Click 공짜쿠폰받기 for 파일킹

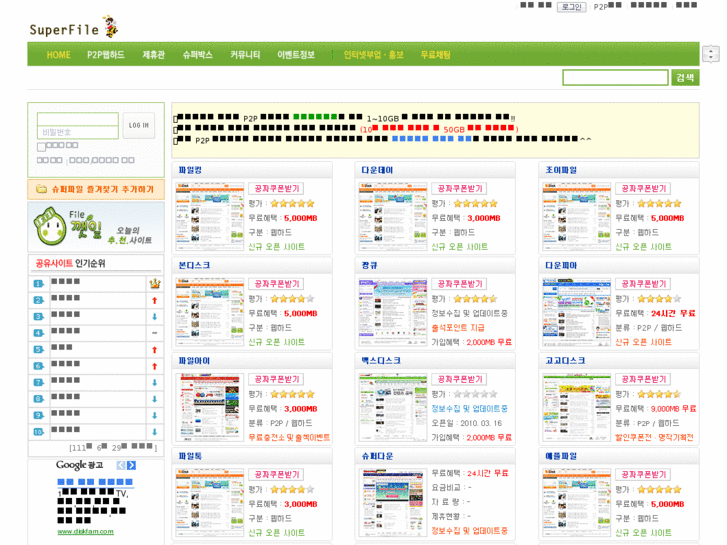click(x=276, y=189)
